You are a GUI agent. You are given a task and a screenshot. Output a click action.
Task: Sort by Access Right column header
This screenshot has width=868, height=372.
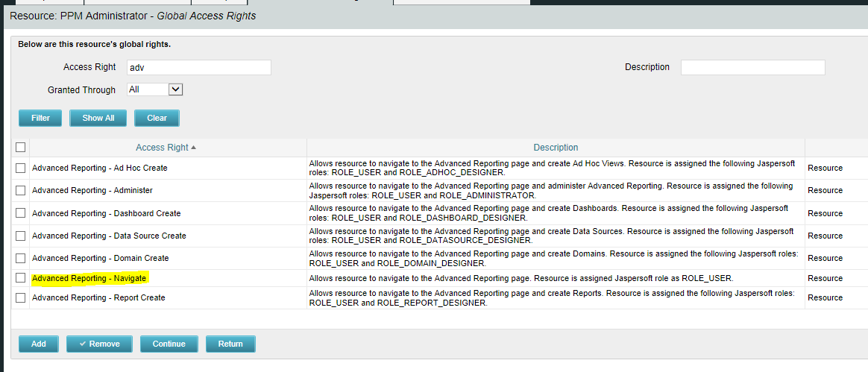pos(163,148)
